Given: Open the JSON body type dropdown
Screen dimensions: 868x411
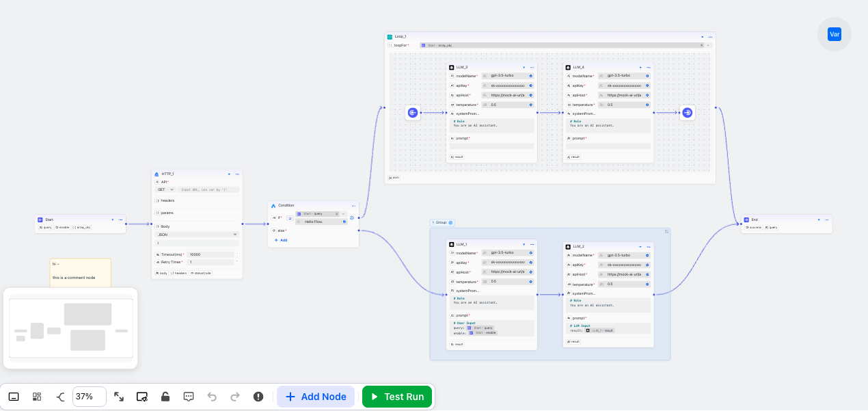Looking at the screenshot, I should coord(197,234).
